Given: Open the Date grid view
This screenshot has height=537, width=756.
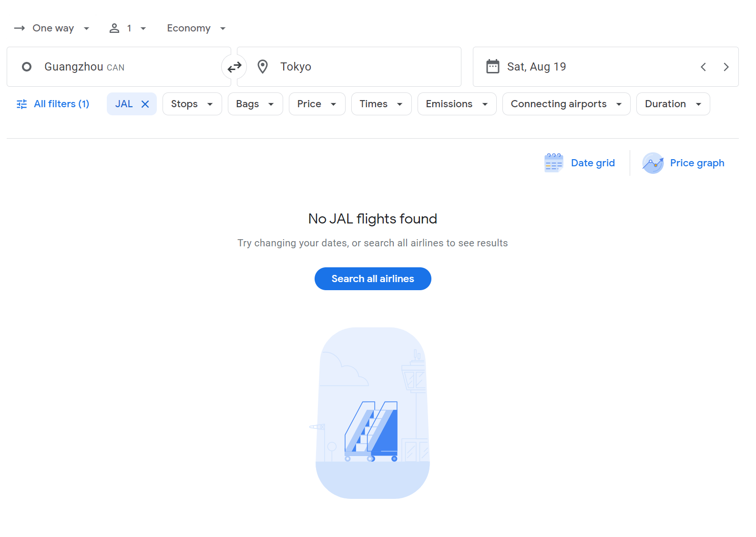Looking at the screenshot, I should coord(580,163).
